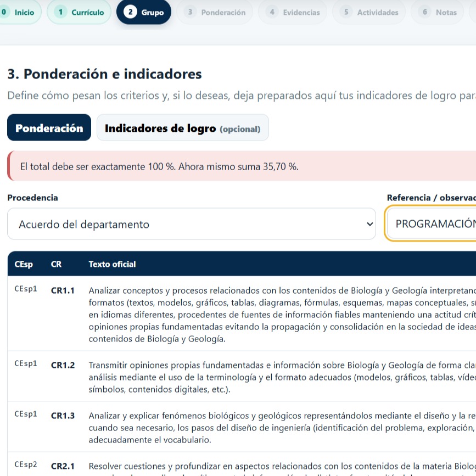The image size is (476, 476).
Task: Click the step number 3 circle icon
Action: [190, 12]
